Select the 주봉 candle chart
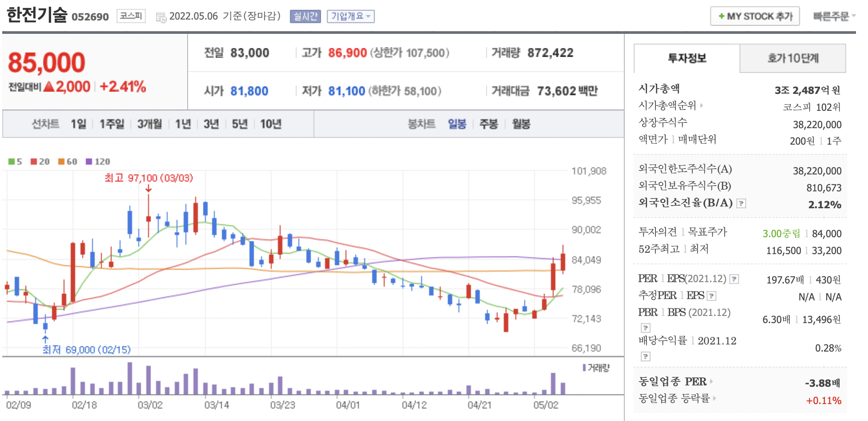This screenshot has width=868, height=421. (489, 124)
